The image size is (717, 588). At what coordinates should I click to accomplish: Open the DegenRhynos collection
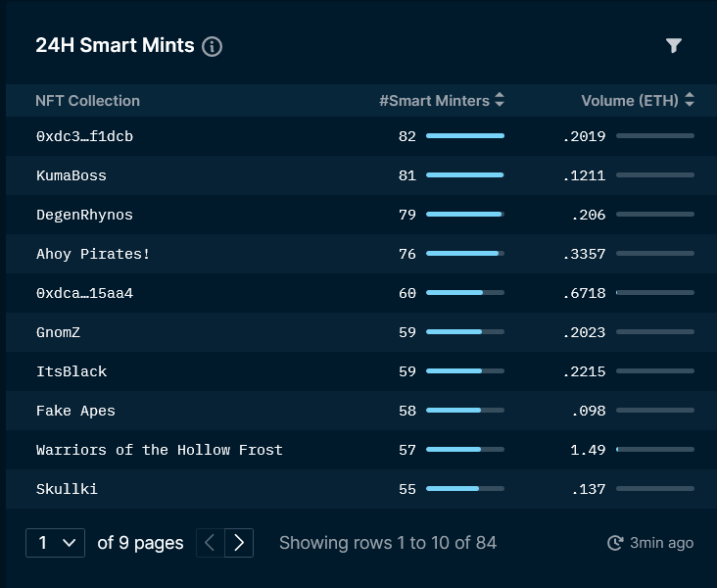click(x=84, y=215)
